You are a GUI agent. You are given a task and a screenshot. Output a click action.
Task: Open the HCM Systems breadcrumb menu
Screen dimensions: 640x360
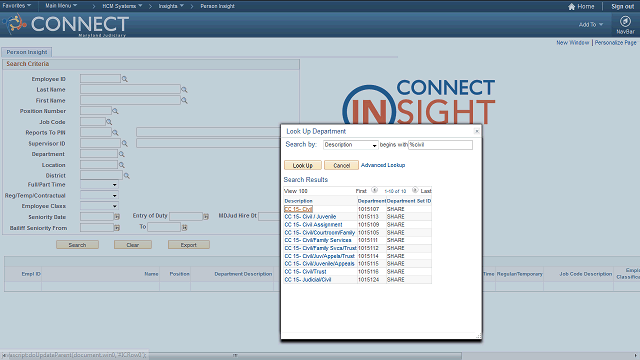(122, 6)
